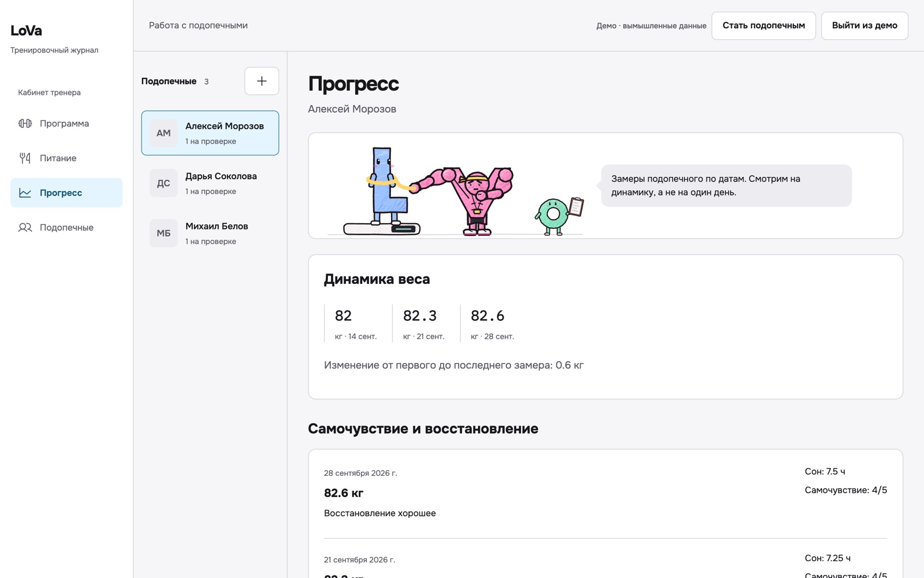Click the ДС avatar badge
Screen dimensions: 924x578
point(163,183)
